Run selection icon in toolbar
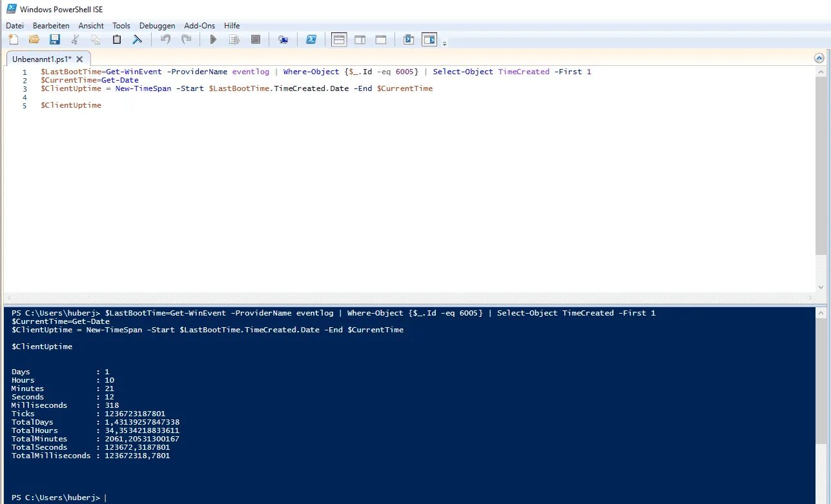Viewport: 831px width, 504px height. 234,40
